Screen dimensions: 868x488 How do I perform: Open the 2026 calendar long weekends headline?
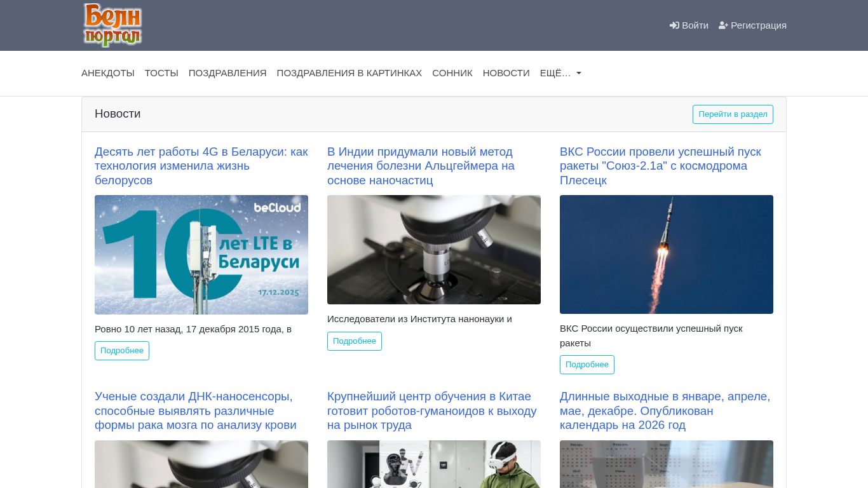[665, 410]
